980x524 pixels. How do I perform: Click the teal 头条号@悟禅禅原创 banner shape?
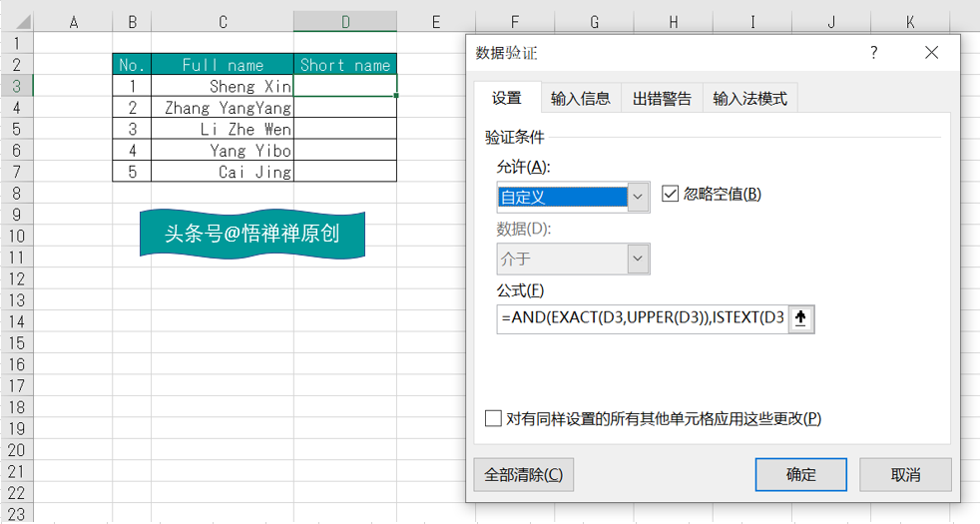[251, 234]
